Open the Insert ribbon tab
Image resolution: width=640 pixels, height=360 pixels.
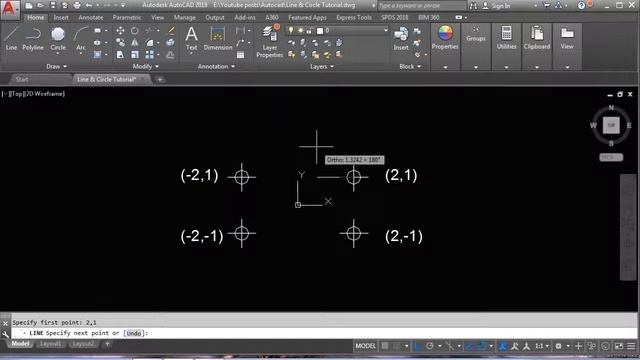coord(61,17)
